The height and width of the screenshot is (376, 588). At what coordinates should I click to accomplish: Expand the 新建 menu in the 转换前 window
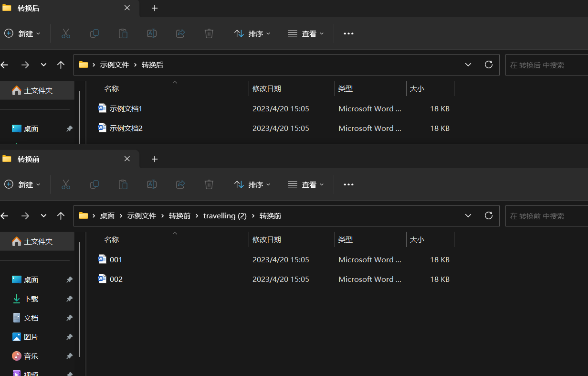(x=21, y=184)
